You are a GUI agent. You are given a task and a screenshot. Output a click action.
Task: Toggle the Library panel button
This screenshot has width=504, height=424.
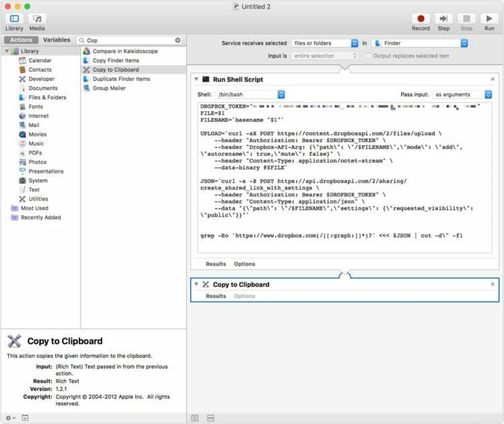point(14,19)
